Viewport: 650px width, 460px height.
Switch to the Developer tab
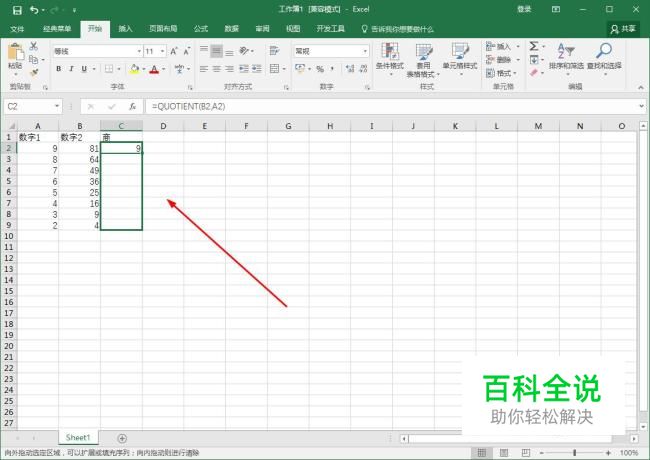pos(330,29)
